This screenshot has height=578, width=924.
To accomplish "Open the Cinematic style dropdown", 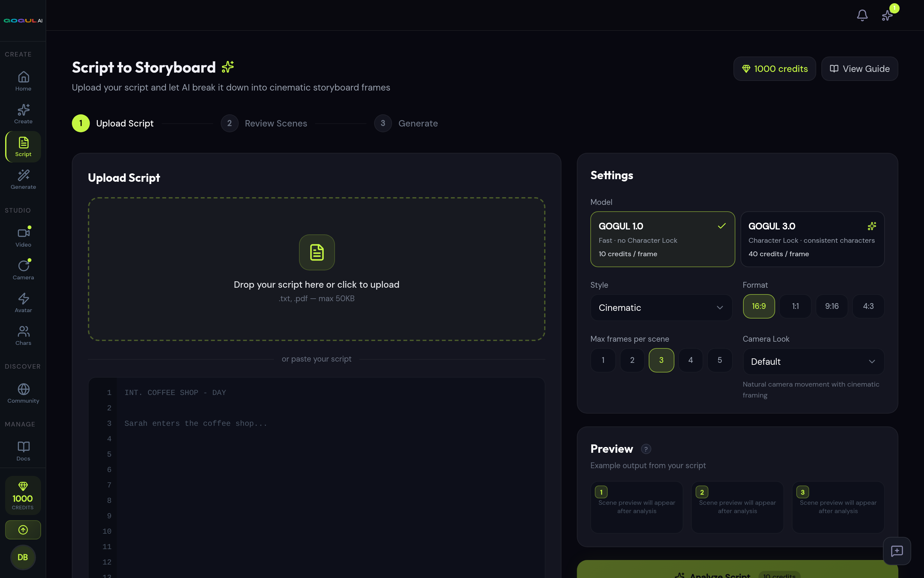I will tap(661, 308).
